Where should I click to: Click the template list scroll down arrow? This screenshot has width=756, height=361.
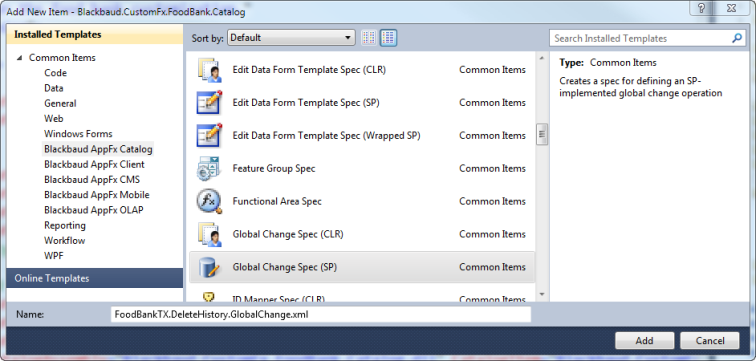(x=541, y=294)
